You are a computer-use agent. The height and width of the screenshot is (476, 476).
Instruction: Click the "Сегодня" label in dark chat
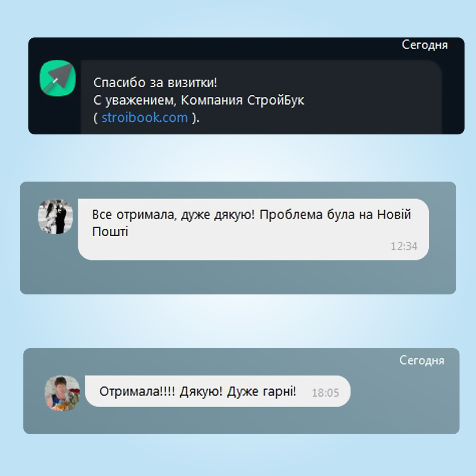click(x=425, y=45)
